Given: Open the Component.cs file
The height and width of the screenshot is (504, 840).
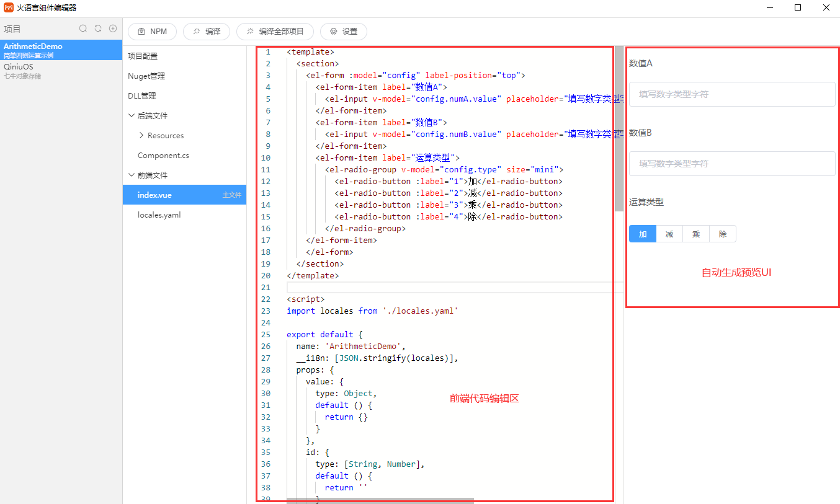Looking at the screenshot, I should coord(163,156).
